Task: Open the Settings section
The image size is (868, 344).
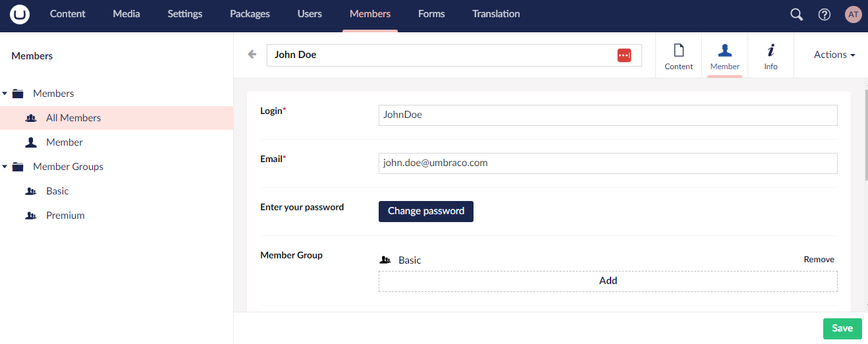Action: click(x=184, y=14)
